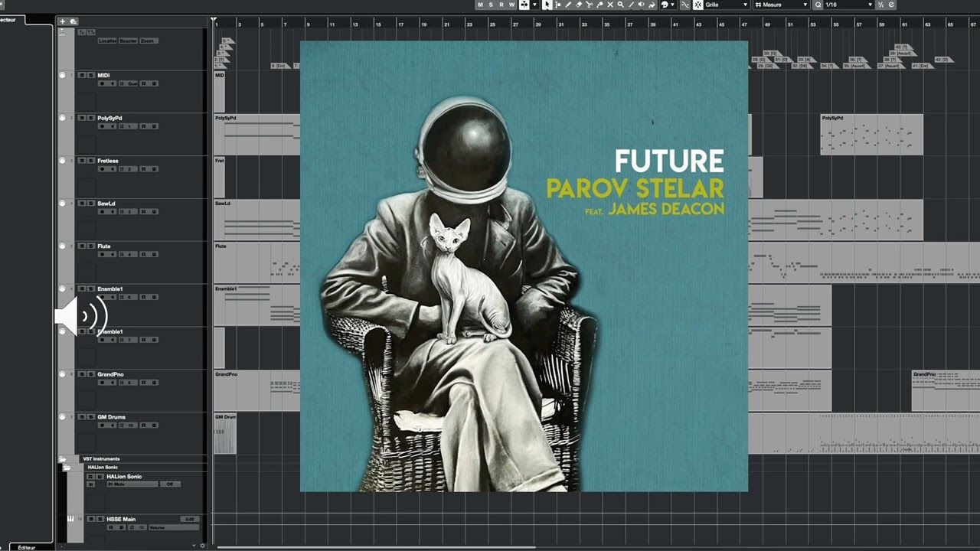
Task: Select the GM Drums track name
Action: (111, 417)
